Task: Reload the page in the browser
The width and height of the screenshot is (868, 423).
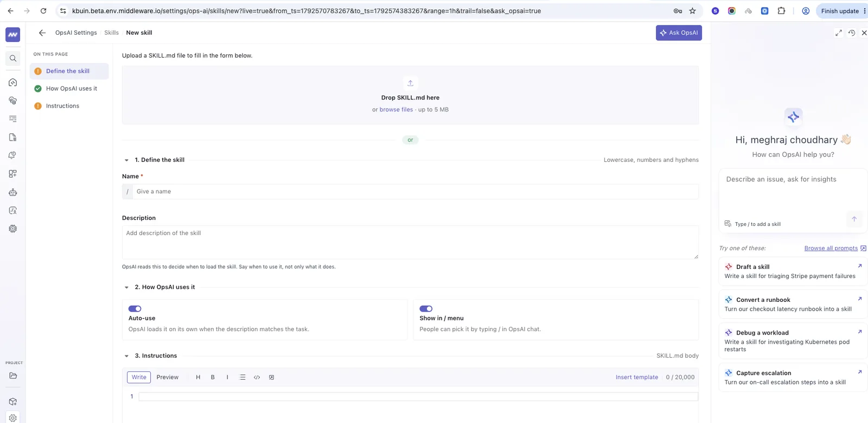Action: pos(43,11)
